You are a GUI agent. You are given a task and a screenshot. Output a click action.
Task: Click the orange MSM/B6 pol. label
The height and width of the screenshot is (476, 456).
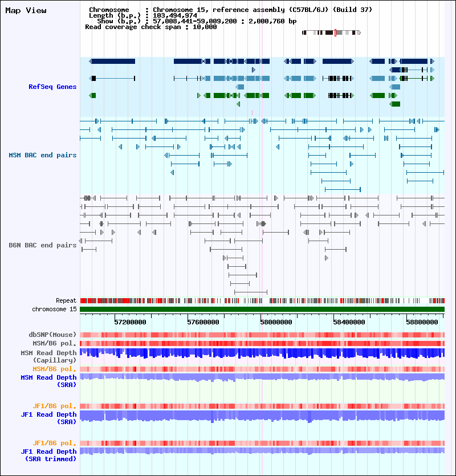click(55, 369)
